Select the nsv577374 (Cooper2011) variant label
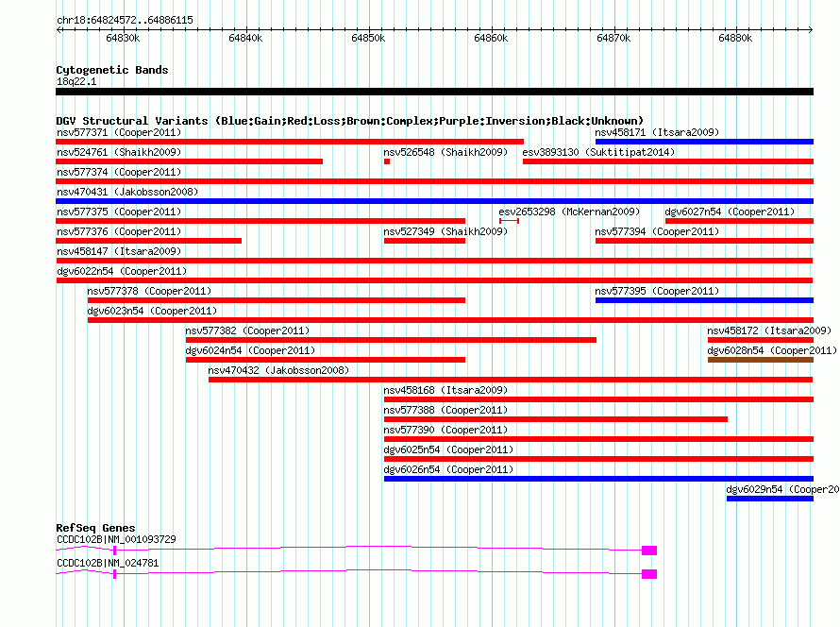 (119, 172)
